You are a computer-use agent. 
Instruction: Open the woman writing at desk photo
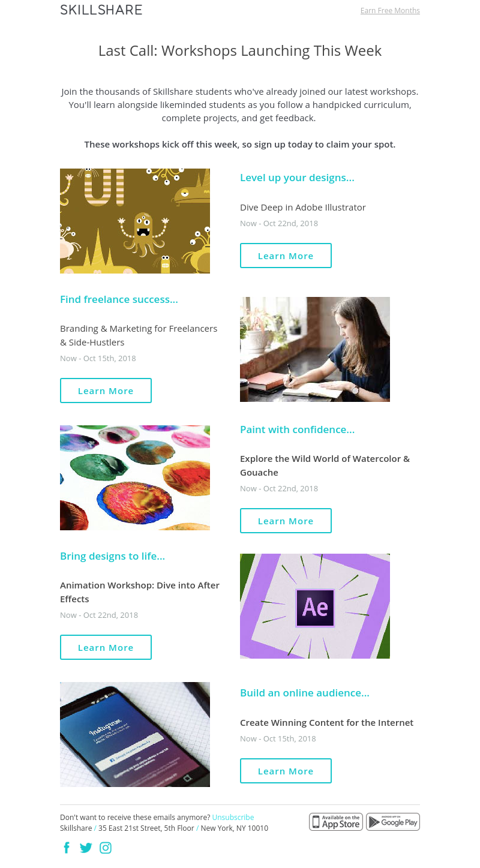coord(315,349)
